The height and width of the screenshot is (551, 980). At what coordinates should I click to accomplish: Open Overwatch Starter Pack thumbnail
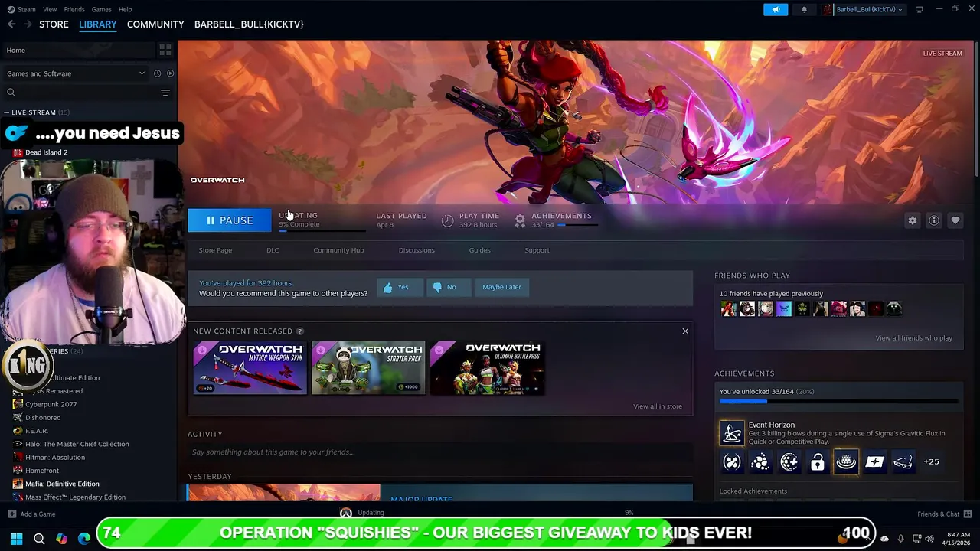click(x=368, y=368)
